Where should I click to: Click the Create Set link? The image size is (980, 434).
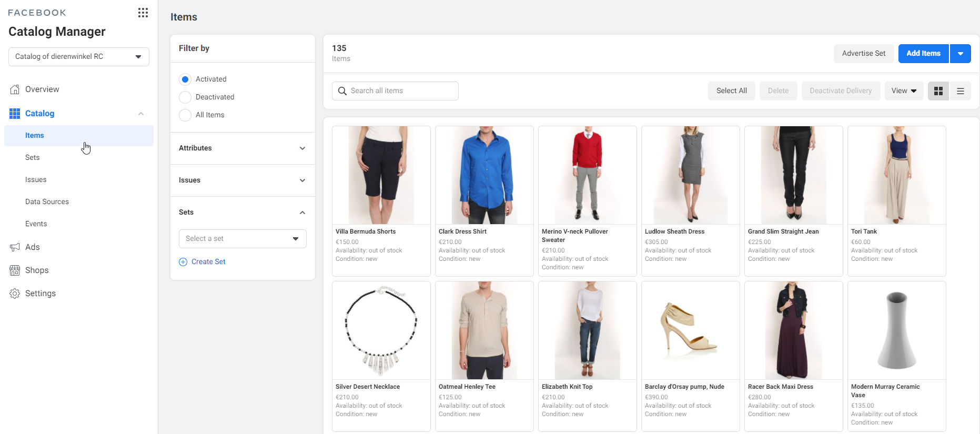tap(208, 262)
